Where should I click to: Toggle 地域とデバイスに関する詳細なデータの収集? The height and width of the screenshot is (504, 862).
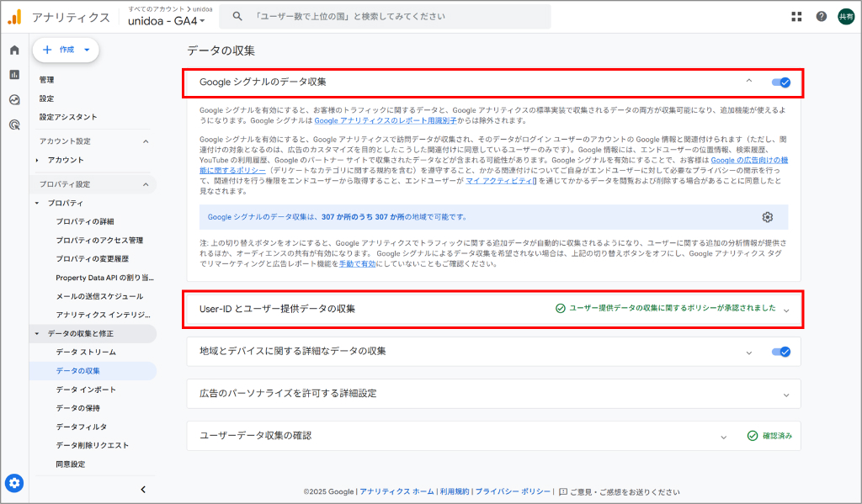(x=782, y=352)
